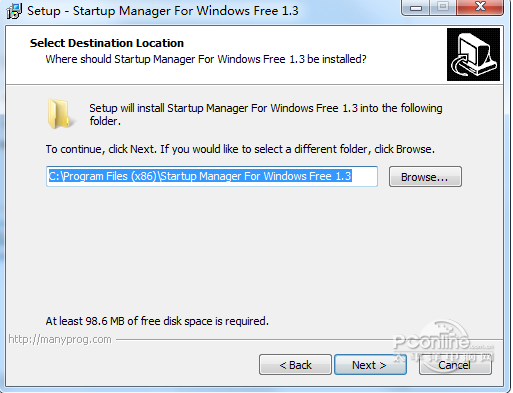Click the free disk space requirement text
The image size is (513, 393).
point(157,321)
